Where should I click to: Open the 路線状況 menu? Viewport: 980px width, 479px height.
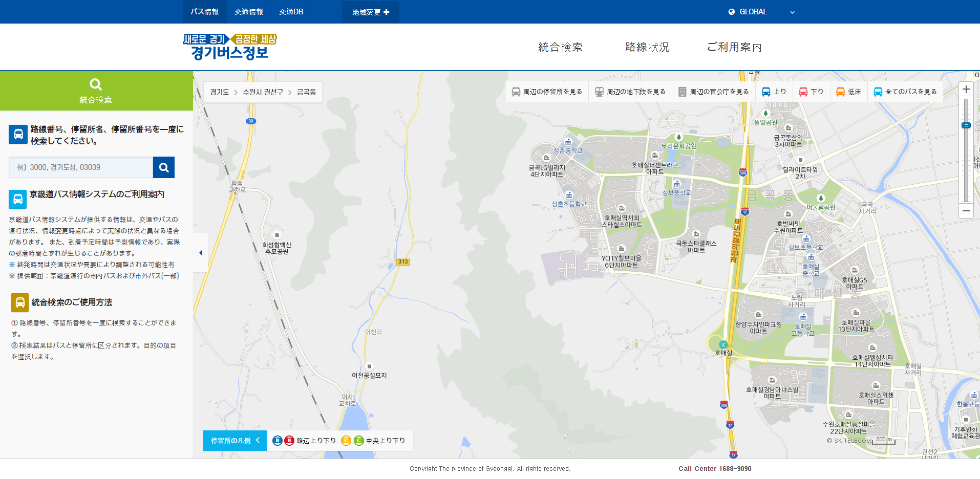(647, 47)
